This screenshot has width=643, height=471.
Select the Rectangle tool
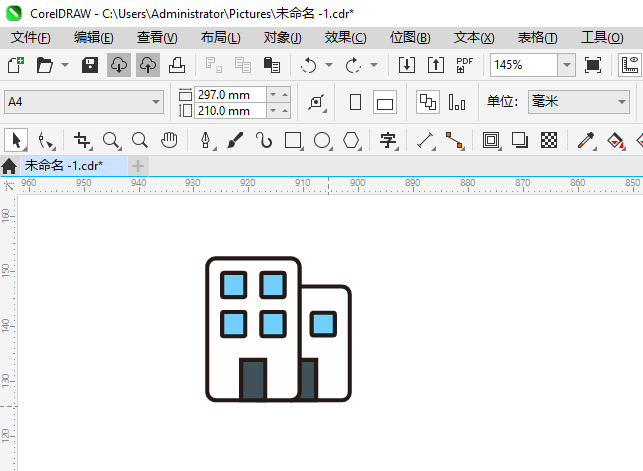tap(294, 141)
